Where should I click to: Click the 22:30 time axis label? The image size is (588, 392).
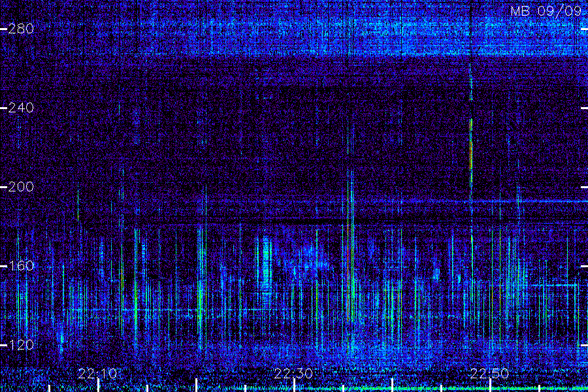point(293,374)
